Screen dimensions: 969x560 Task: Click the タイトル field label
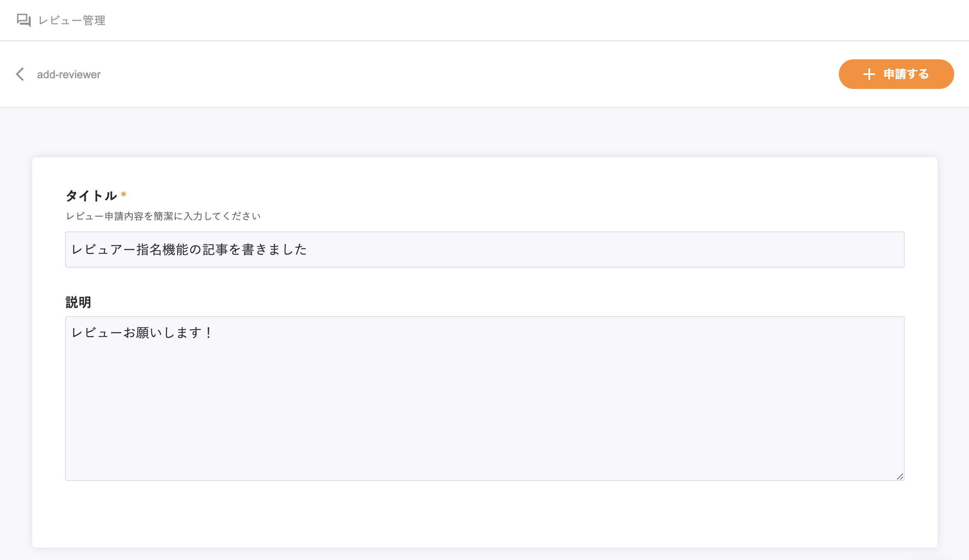91,196
